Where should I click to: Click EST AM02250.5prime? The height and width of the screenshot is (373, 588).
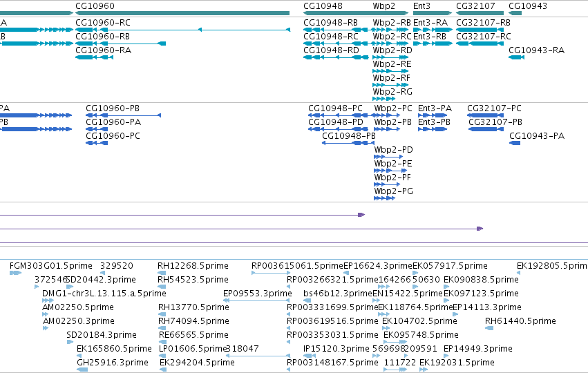pos(46,314)
